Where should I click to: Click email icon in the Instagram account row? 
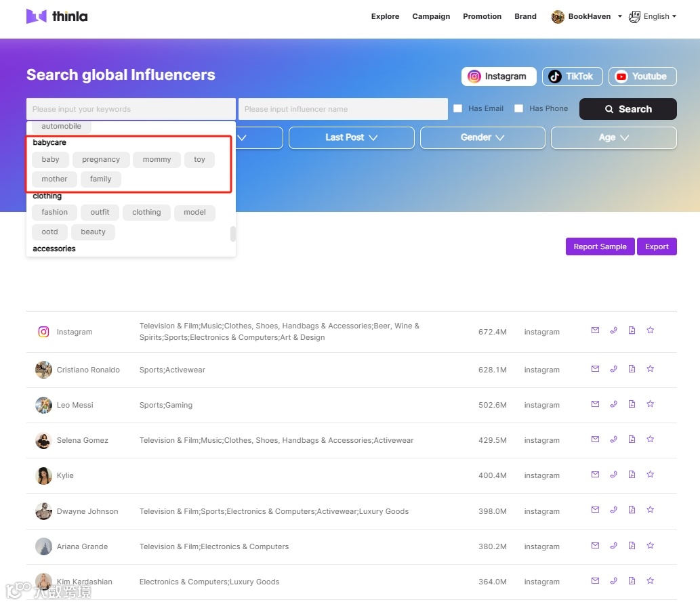tap(595, 330)
